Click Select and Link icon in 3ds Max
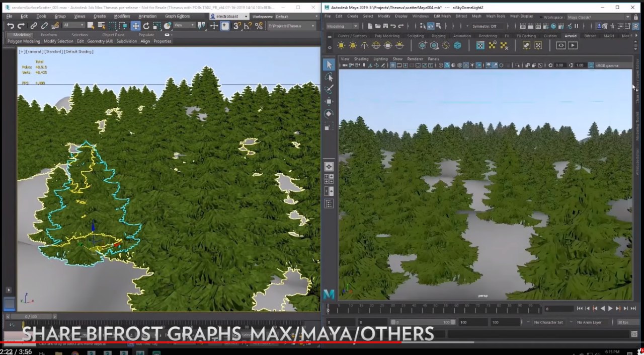 [x=34, y=26]
